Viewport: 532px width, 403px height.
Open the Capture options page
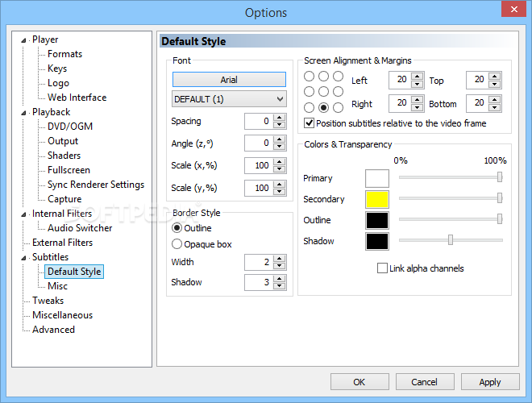click(x=64, y=199)
